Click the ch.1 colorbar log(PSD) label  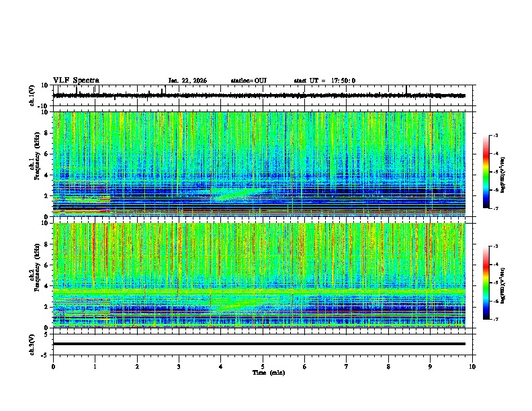(x=503, y=175)
